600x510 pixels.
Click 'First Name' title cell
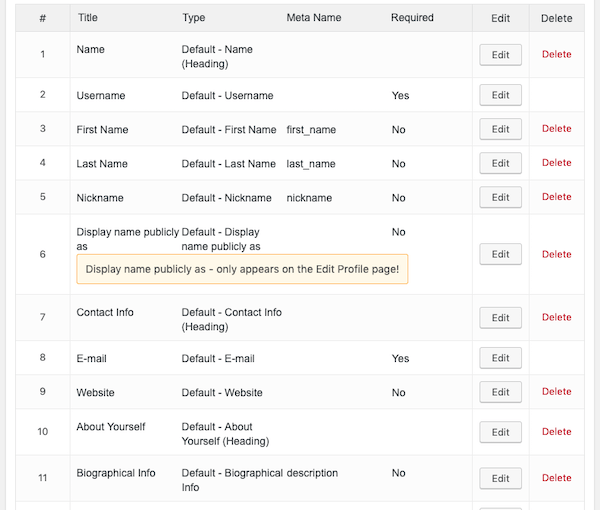pyautogui.click(x=102, y=130)
